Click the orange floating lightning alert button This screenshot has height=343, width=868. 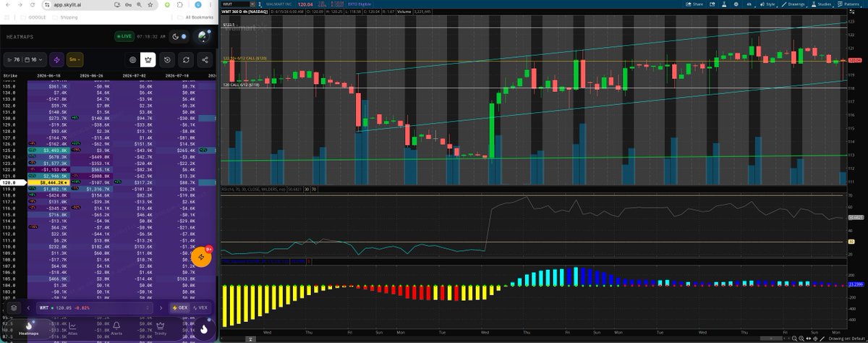[x=201, y=258]
